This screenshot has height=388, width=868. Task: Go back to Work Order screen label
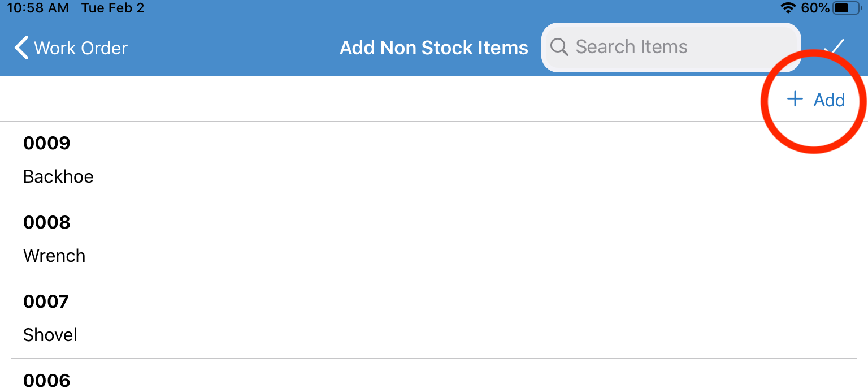coord(81,48)
